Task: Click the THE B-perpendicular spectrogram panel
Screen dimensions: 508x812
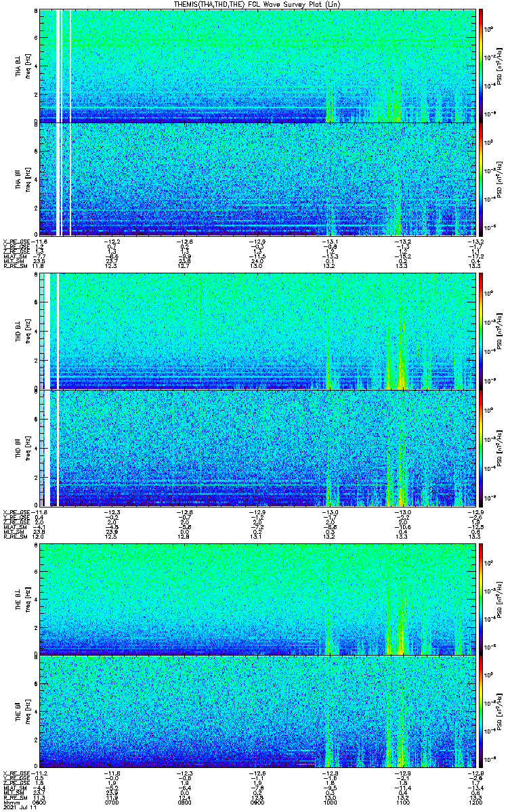Action: pos(257,599)
